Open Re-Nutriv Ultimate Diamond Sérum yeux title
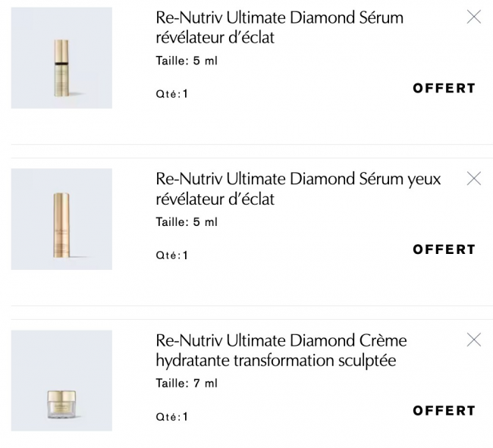 297,189
